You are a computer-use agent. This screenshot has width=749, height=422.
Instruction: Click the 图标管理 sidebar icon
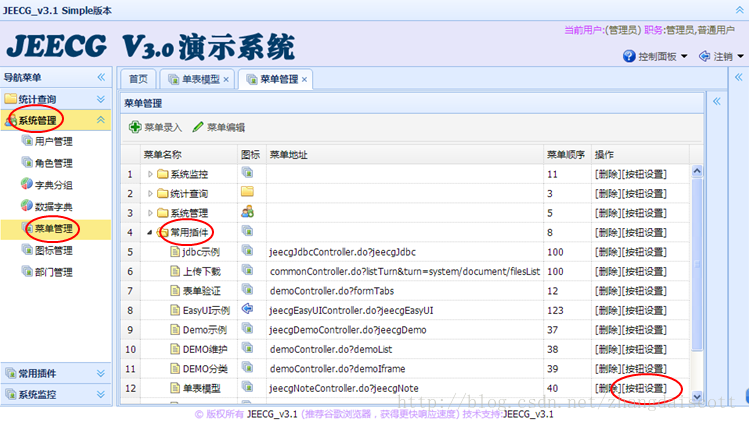[x=27, y=249]
